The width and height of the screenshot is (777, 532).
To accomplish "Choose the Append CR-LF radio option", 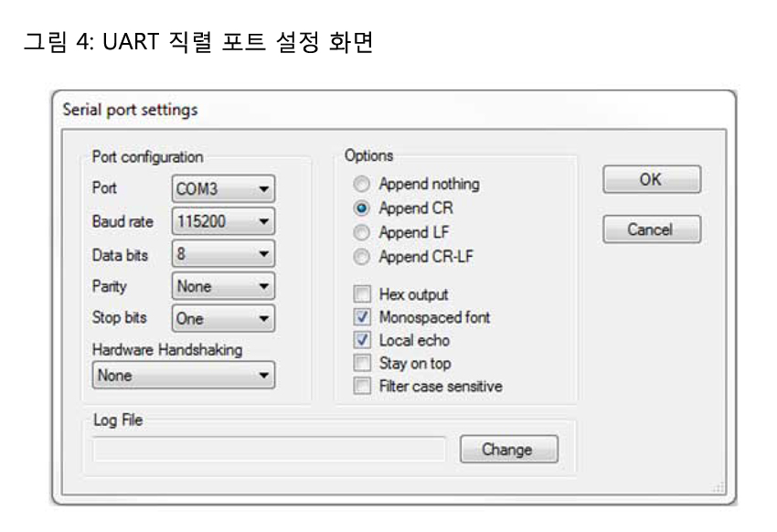I will (x=363, y=257).
